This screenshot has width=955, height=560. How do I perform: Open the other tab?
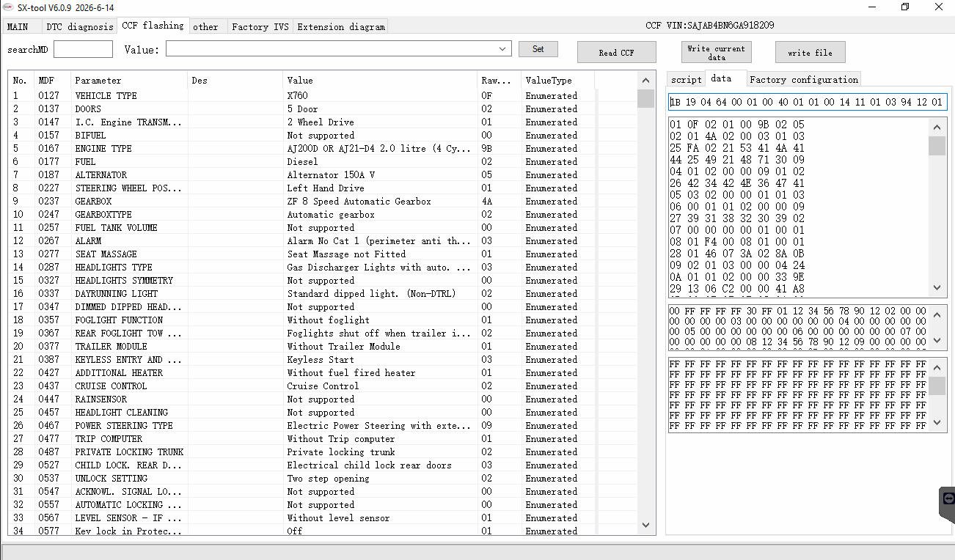[x=205, y=27]
